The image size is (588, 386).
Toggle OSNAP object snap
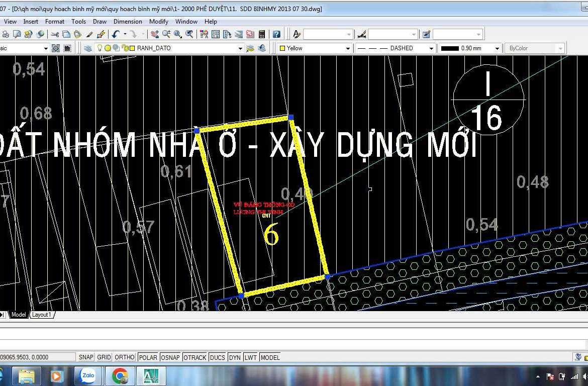point(170,357)
